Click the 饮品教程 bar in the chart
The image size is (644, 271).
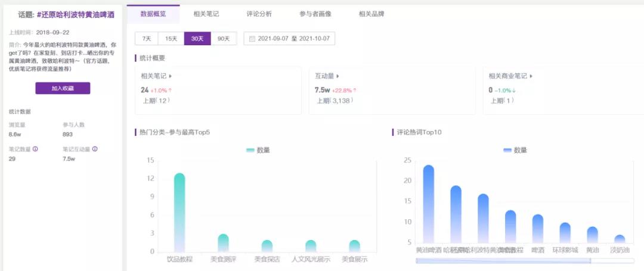[179, 213]
